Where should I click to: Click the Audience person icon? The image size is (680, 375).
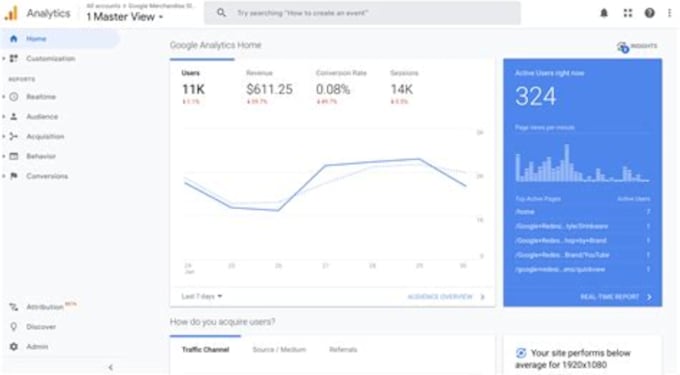[x=14, y=116]
